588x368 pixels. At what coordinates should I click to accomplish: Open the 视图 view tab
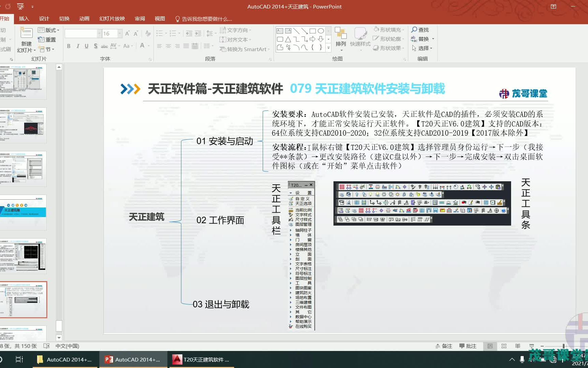(160, 19)
